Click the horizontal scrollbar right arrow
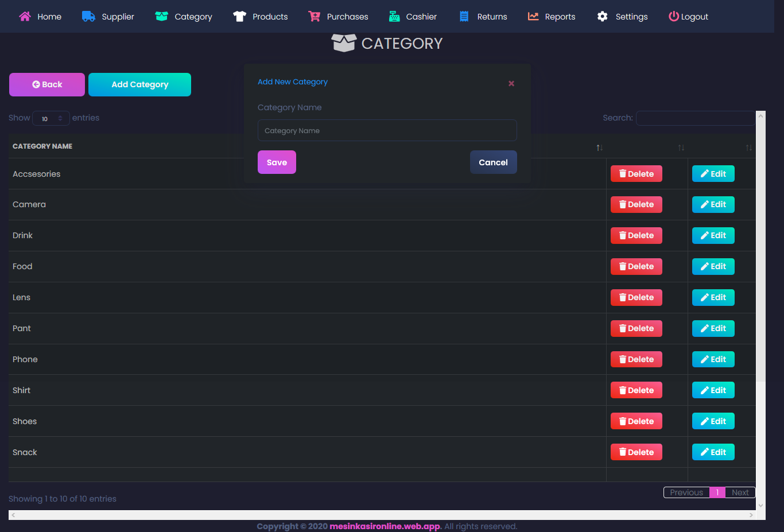Screen dimensions: 784x532 click(x=751, y=515)
